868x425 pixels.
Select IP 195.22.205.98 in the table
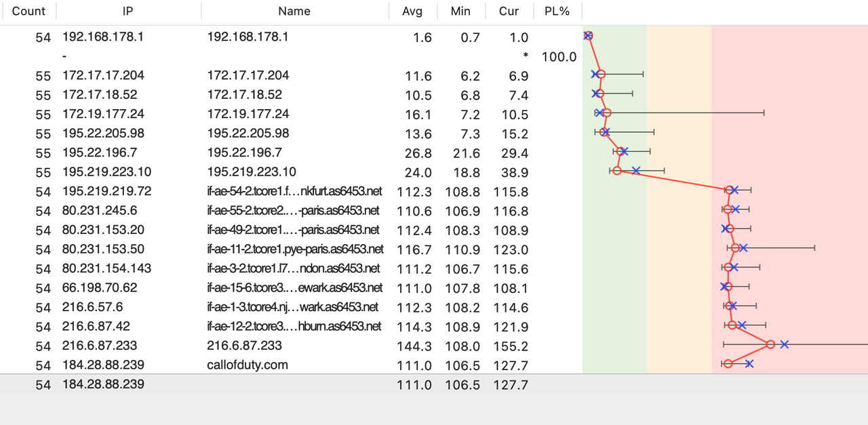click(103, 133)
